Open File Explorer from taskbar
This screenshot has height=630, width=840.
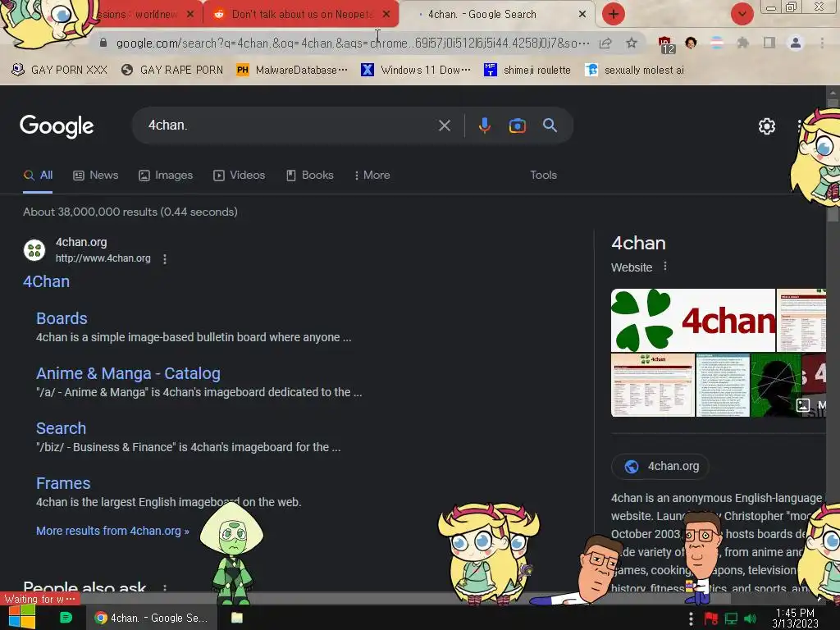237,618
